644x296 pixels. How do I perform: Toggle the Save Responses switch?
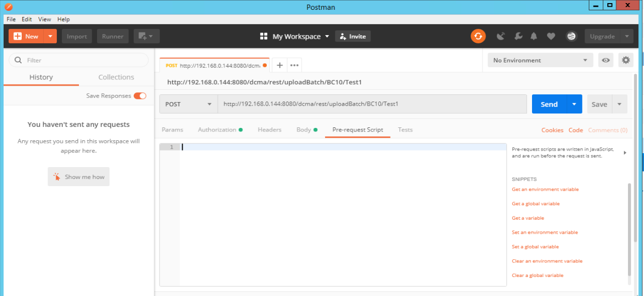pyautogui.click(x=140, y=96)
